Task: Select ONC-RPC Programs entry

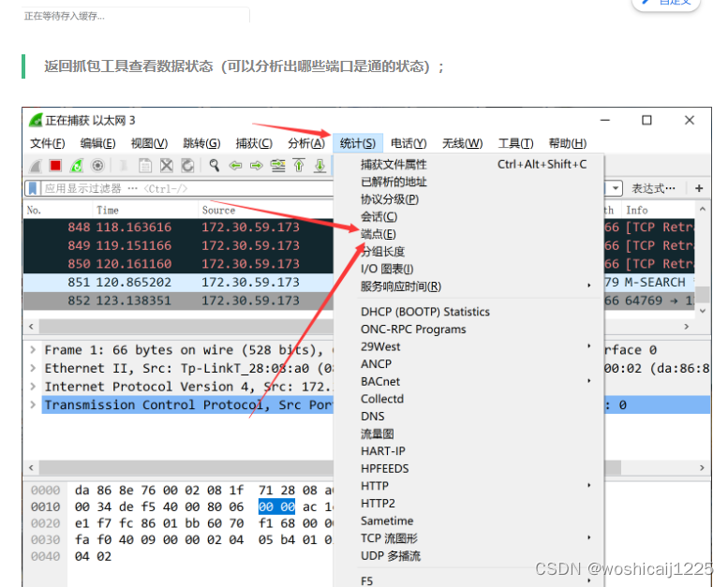Action: tap(468, 330)
